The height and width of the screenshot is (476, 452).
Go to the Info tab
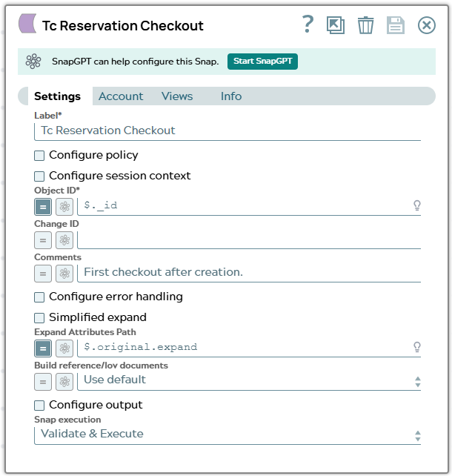click(x=231, y=96)
